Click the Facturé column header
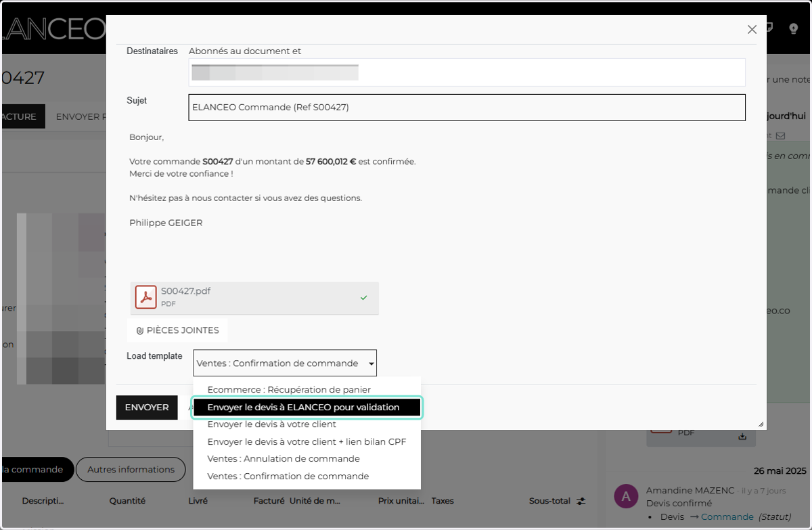This screenshot has height=530, width=812. pos(269,501)
